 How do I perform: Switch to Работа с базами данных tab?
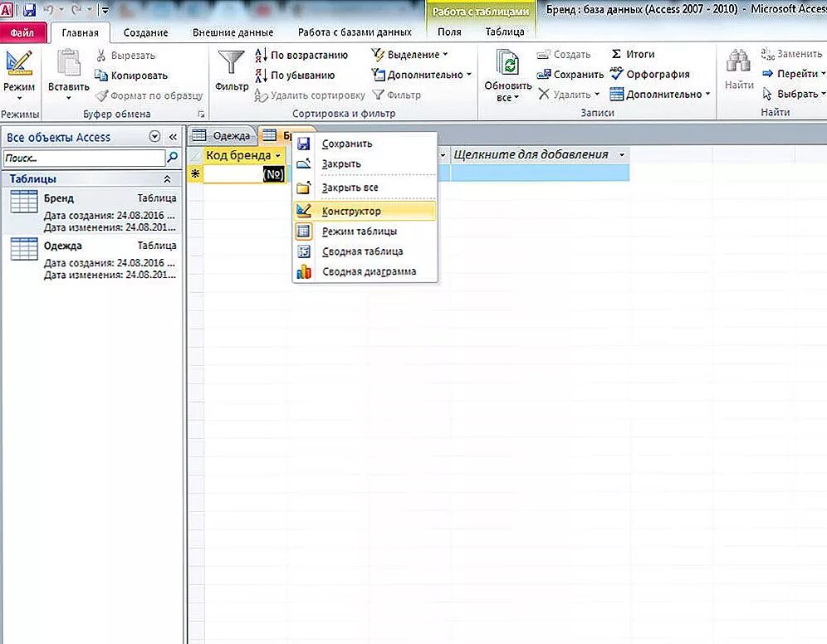[x=355, y=32]
